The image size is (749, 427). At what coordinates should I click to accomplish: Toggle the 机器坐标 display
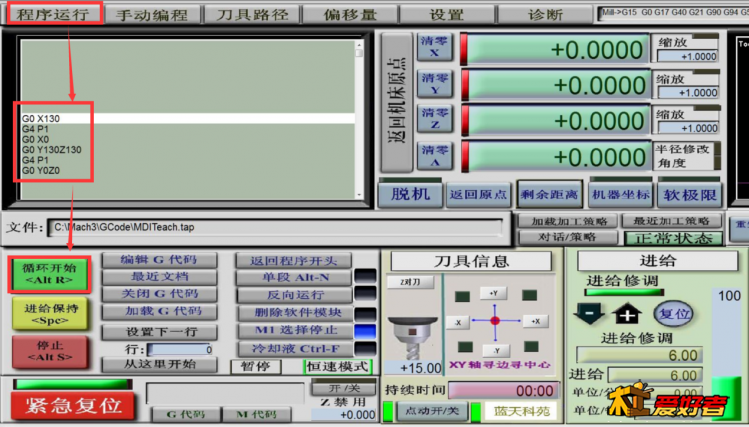coord(620,194)
